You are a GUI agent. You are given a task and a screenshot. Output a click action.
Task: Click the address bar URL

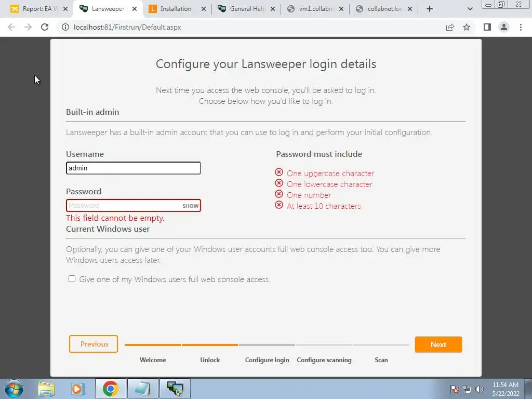(127, 27)
